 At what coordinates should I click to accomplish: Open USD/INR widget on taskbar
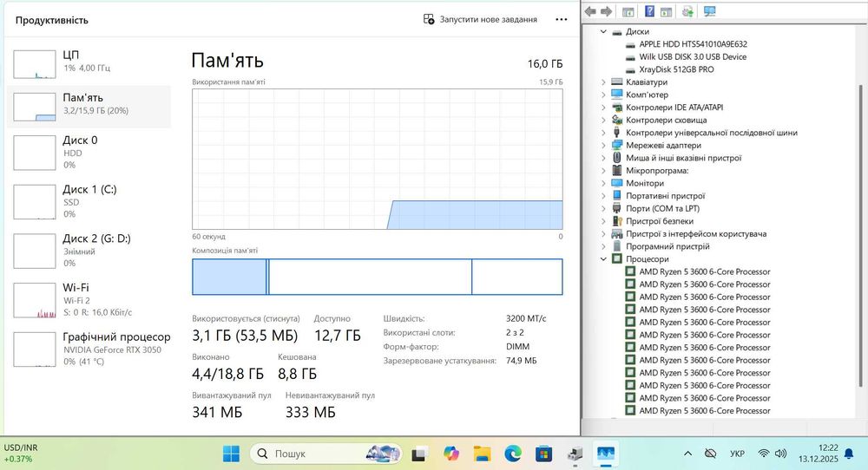[x=21, y=454]
